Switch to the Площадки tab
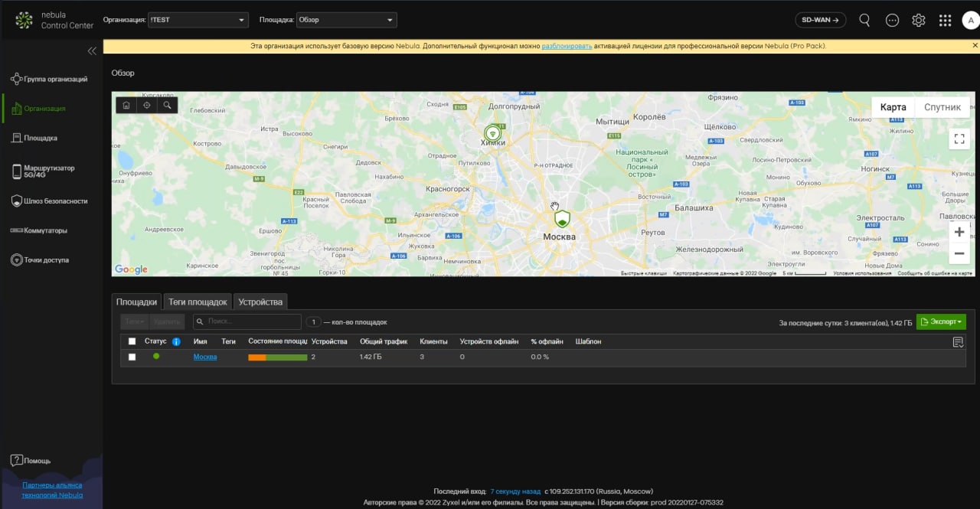The width and height of the screenshot is (980, 509). [137, 302]
